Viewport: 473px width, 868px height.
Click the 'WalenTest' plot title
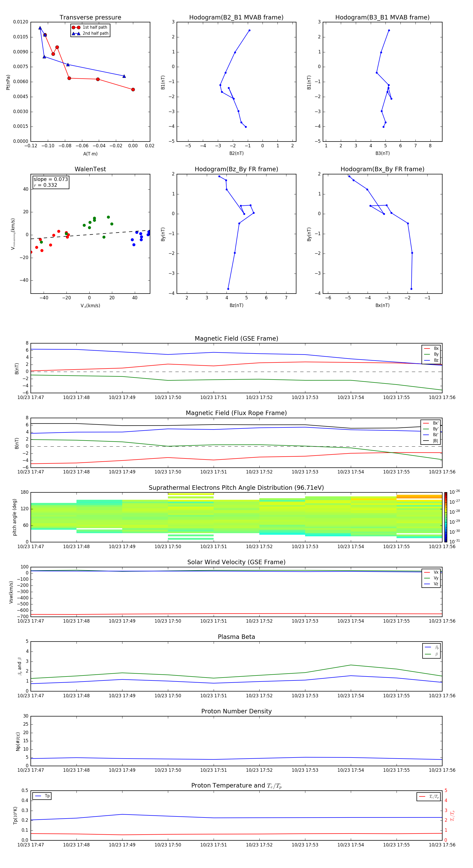[90, 169]
